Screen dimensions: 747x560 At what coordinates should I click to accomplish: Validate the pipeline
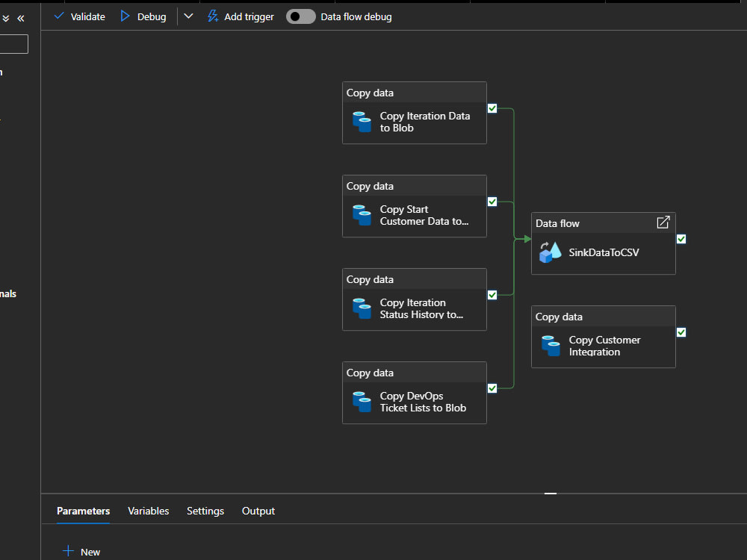(78, 16)
